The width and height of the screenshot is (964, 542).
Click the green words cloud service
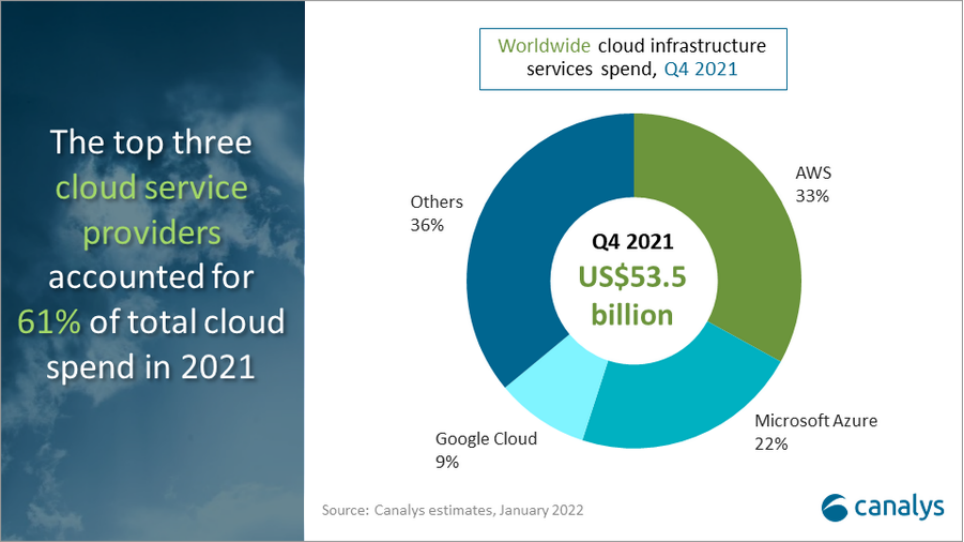(x=151, y=187)
